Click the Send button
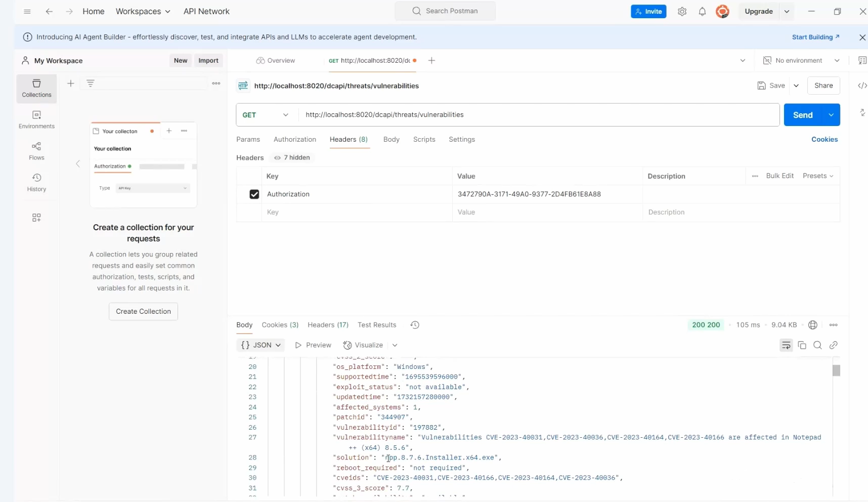Image resolution: width=868 pixels, height=502 pixels. click(x=802, y=115)
